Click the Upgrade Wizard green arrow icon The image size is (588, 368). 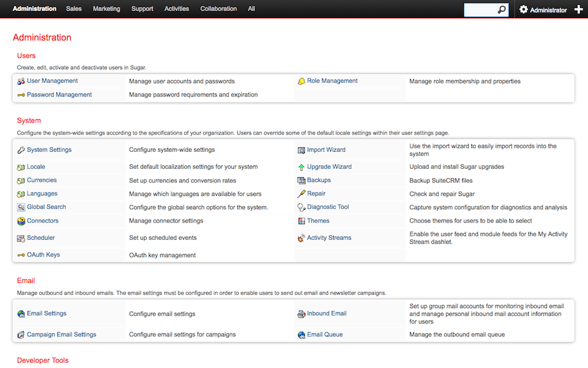pyautogui.click(x=301, y=167)
